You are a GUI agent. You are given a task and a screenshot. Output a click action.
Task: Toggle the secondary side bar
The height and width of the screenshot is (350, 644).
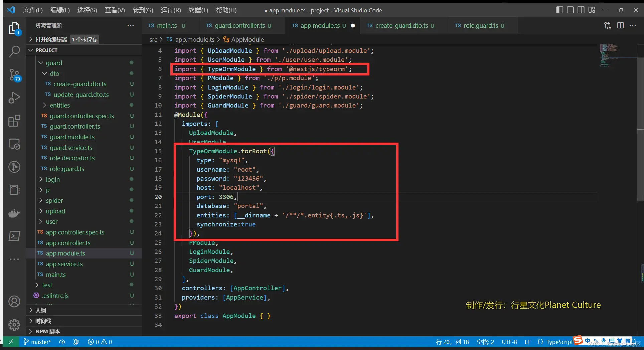click(581, 10)
